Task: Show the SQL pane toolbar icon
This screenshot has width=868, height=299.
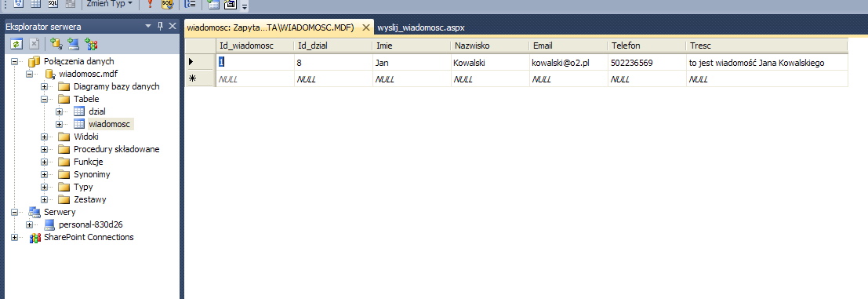Action: tap(53, 4)
